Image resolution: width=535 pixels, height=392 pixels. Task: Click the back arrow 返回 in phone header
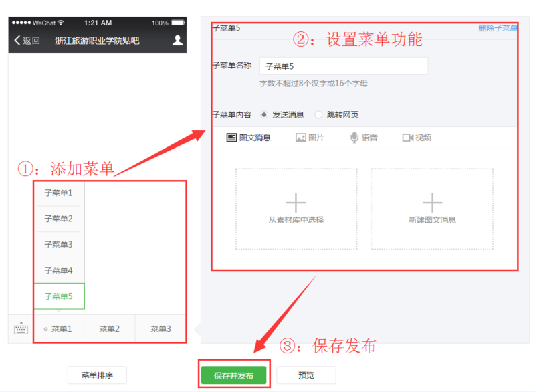coord(27,41)
